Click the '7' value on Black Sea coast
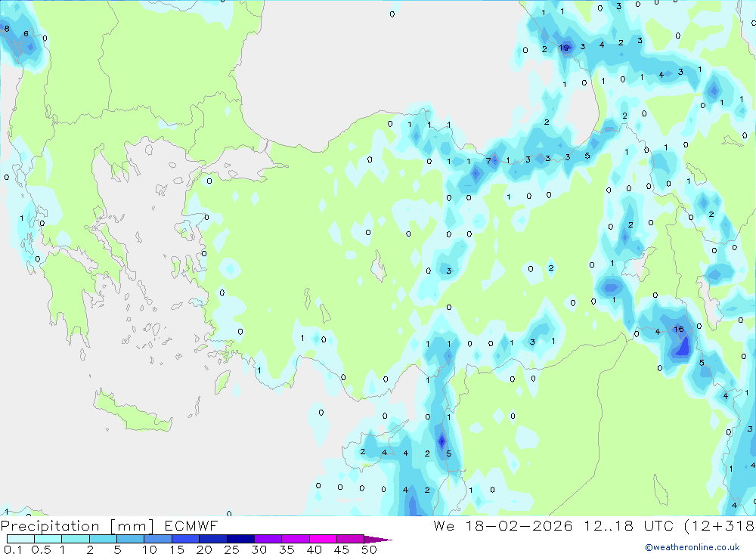 [488, 160]
